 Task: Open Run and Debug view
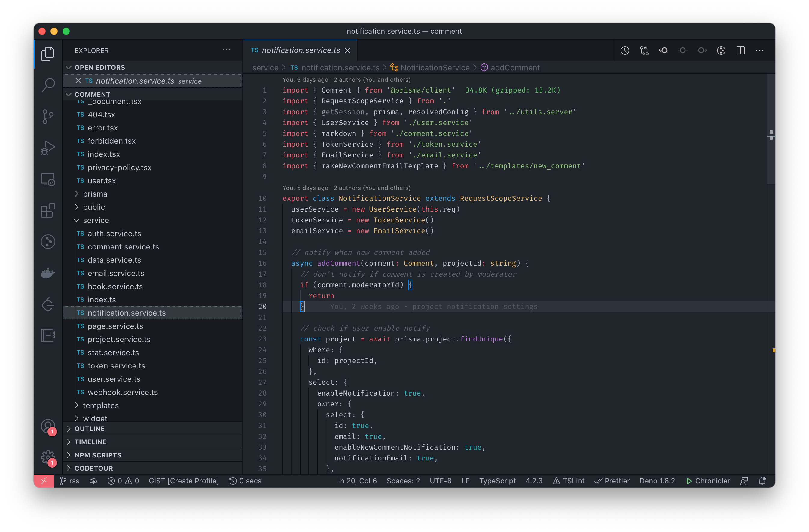click(48, 148)
